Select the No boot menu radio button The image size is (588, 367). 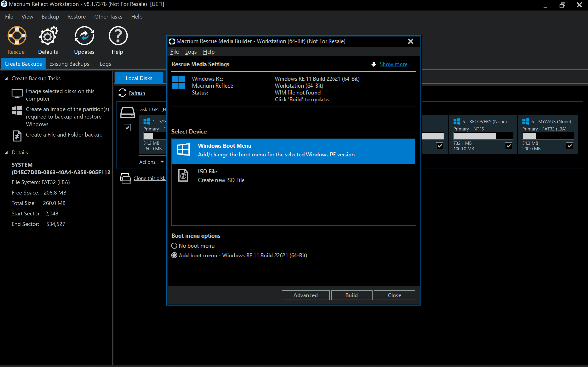(x=174, y=246)
